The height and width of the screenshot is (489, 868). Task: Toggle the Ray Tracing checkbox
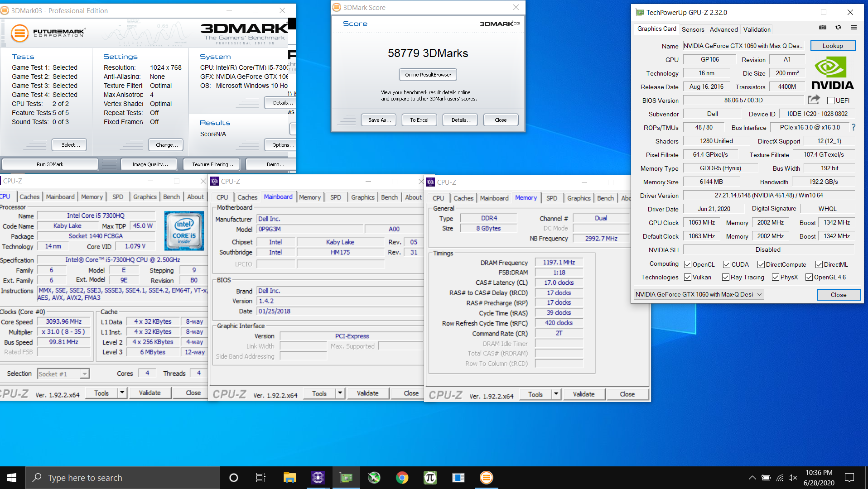click(726, 277)
